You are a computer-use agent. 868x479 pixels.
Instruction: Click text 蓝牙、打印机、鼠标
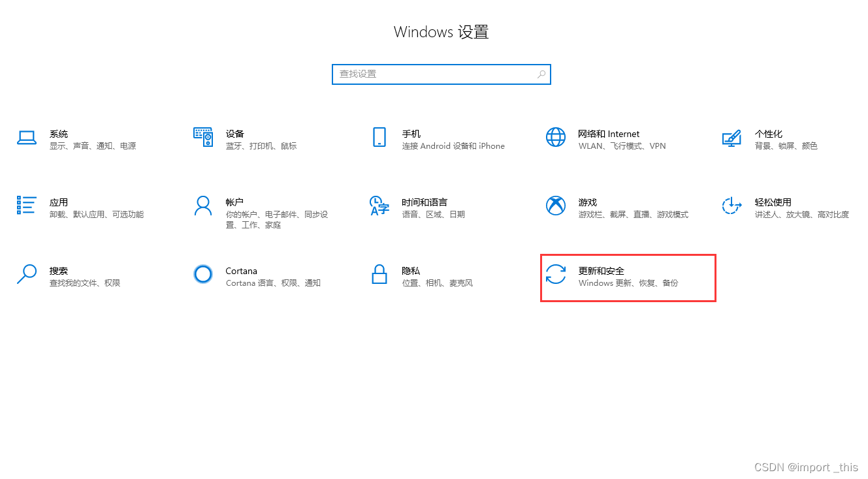pyautogui.click(x=261, y=146)
